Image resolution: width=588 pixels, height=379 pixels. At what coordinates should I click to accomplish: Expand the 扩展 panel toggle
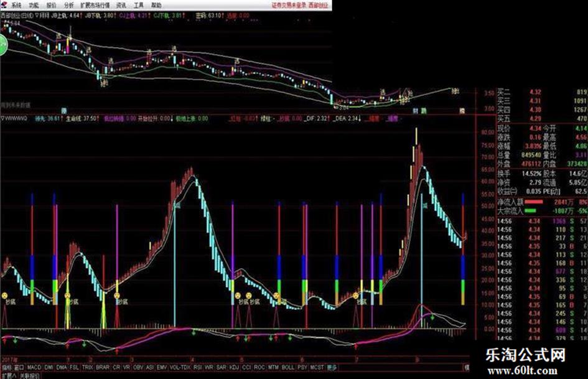[9, 376]
